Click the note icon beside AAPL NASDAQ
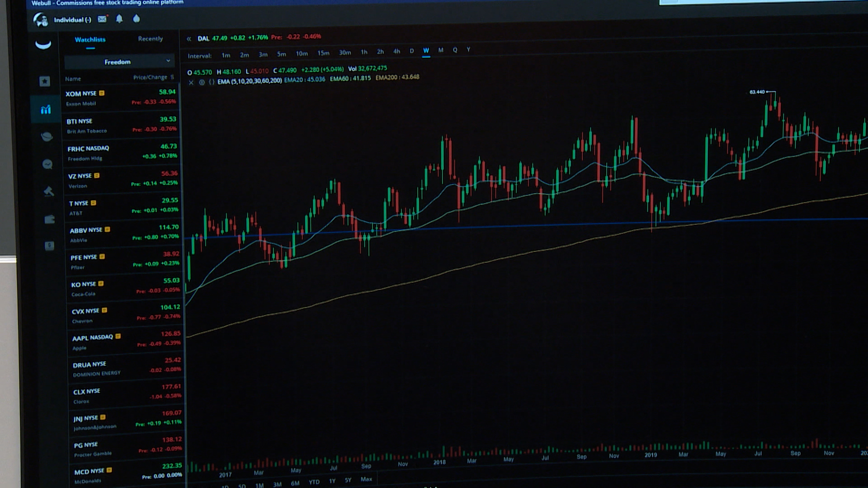The height and width of the screenshot is (488, 868). (118, 337)
